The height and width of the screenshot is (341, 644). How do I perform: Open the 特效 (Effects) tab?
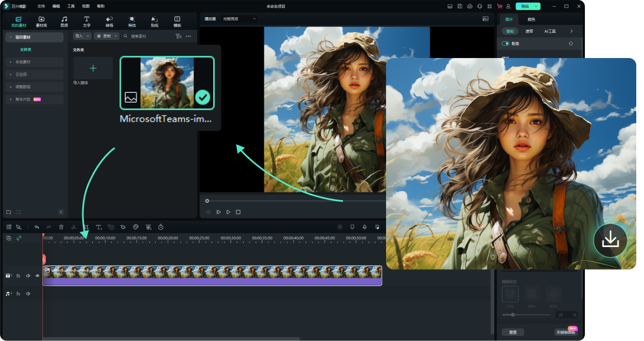132,22
